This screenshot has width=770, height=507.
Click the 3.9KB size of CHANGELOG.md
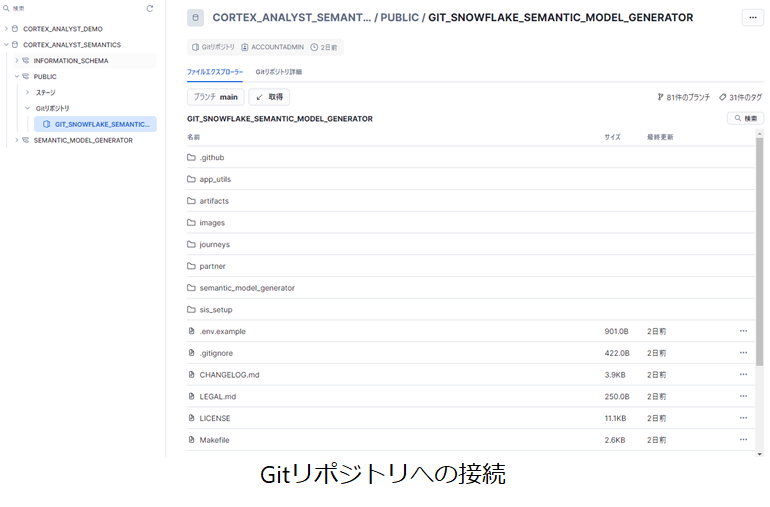[615, 375]
